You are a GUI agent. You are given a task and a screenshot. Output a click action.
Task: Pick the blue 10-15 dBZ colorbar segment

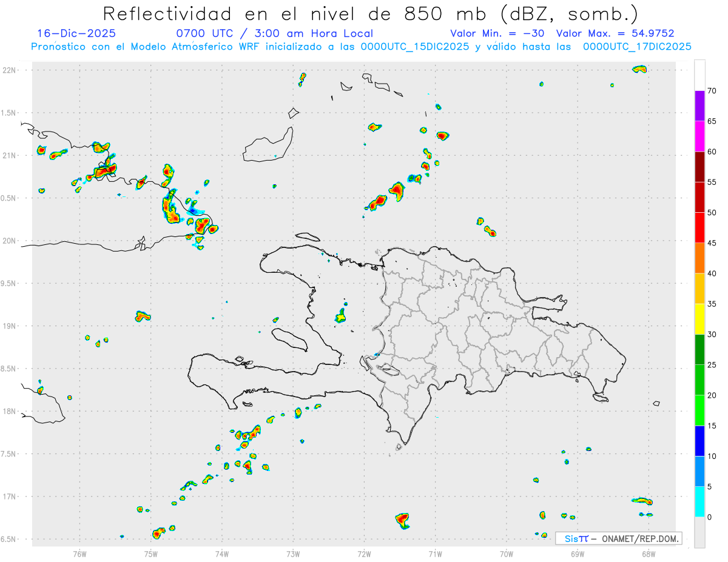point(699,441)
